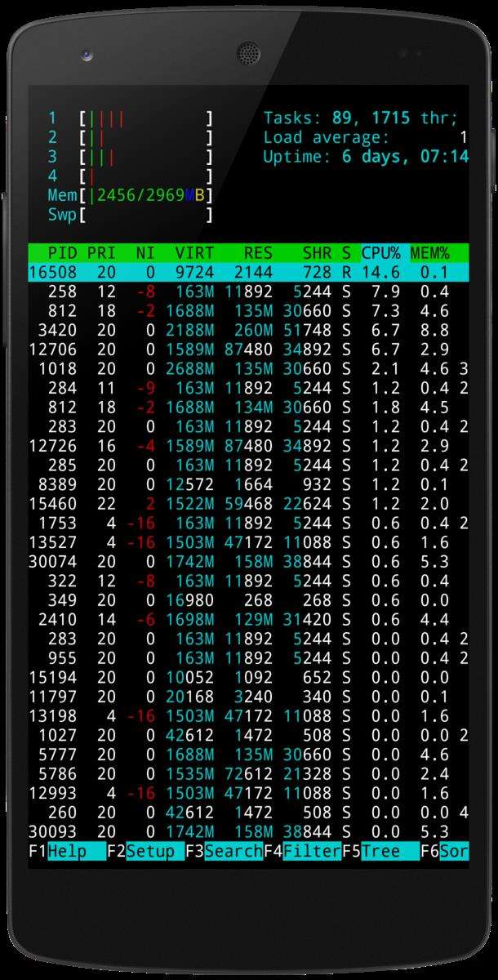498x980 pixels.
Task: Sort by the VIRT column header
Action: tap(194, 253)
